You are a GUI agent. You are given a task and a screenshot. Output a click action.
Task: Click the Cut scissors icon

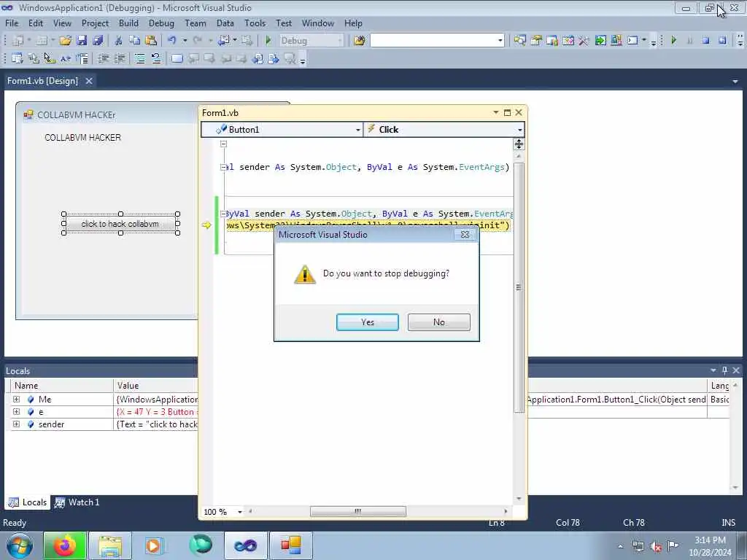pos(119,41)
